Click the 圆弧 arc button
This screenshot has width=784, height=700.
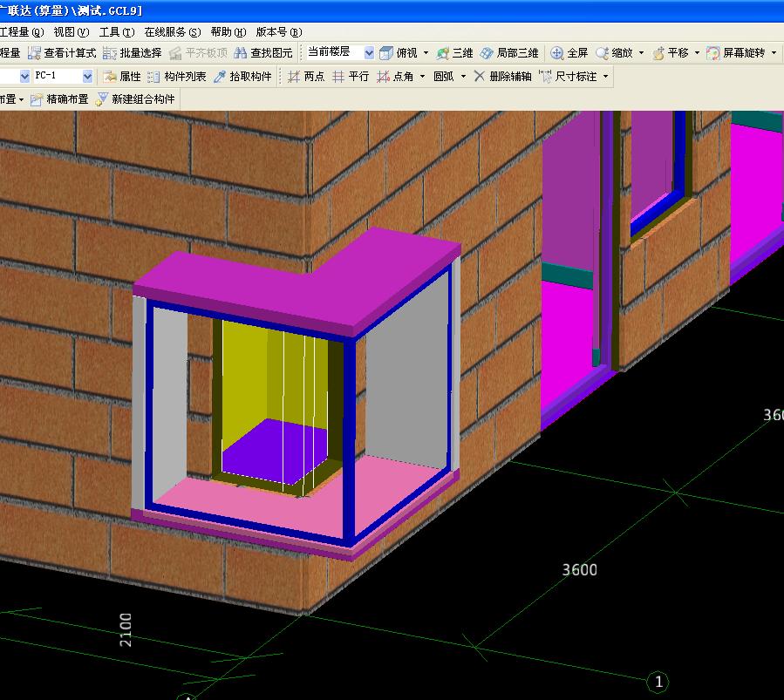coord(444,77)
